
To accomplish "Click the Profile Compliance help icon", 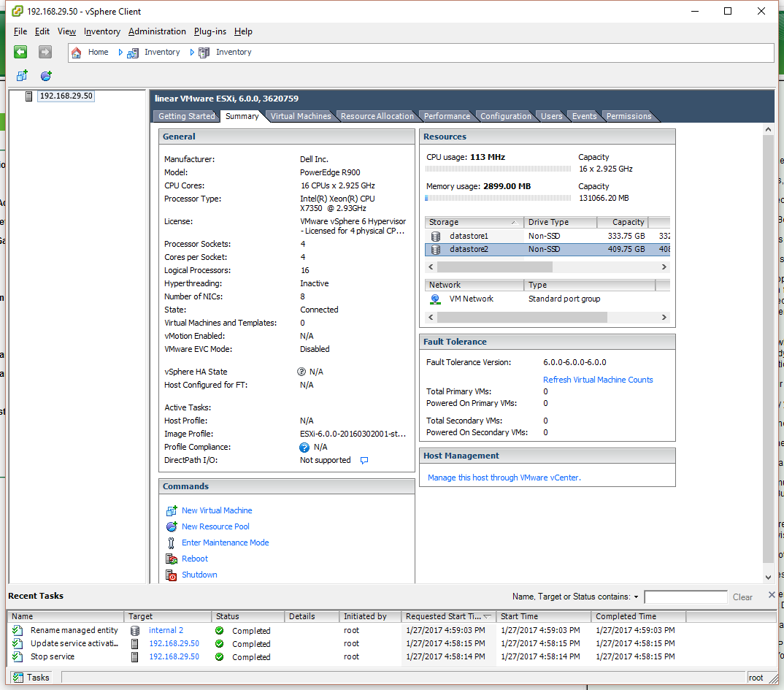I will (x=304, y=447).
